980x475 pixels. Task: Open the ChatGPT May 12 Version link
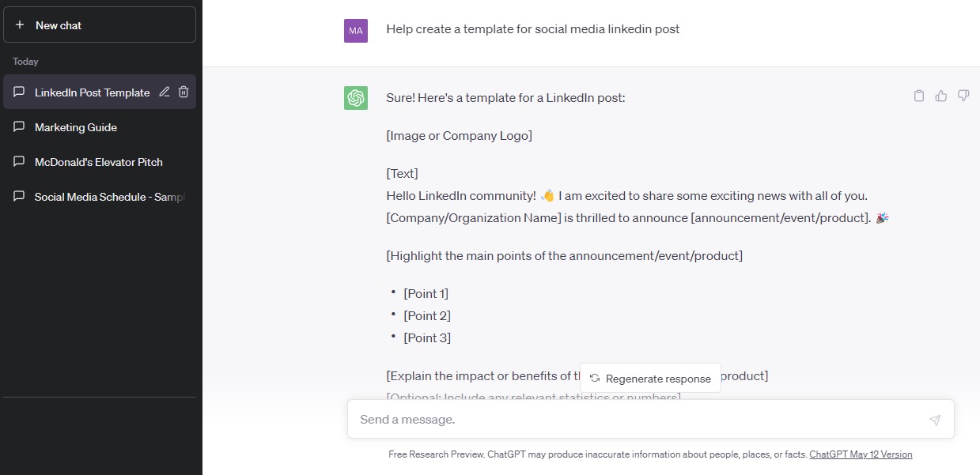pos(861,454)
